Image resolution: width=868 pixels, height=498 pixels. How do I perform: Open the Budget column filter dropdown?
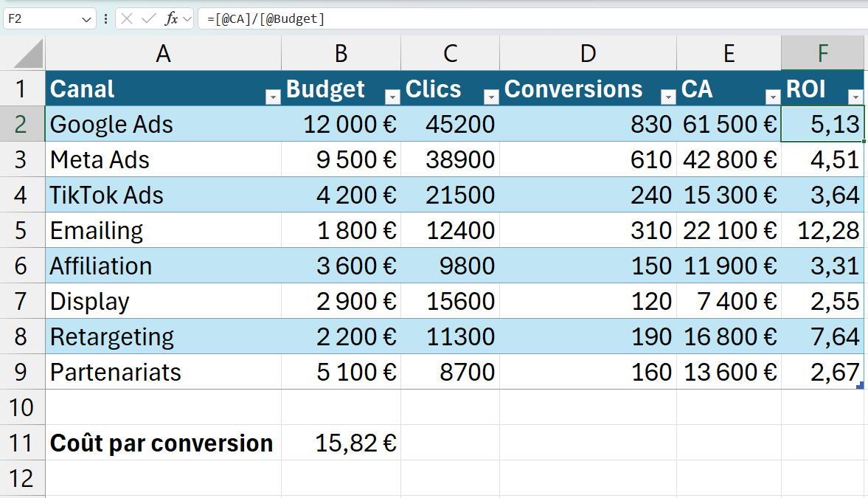392,97
